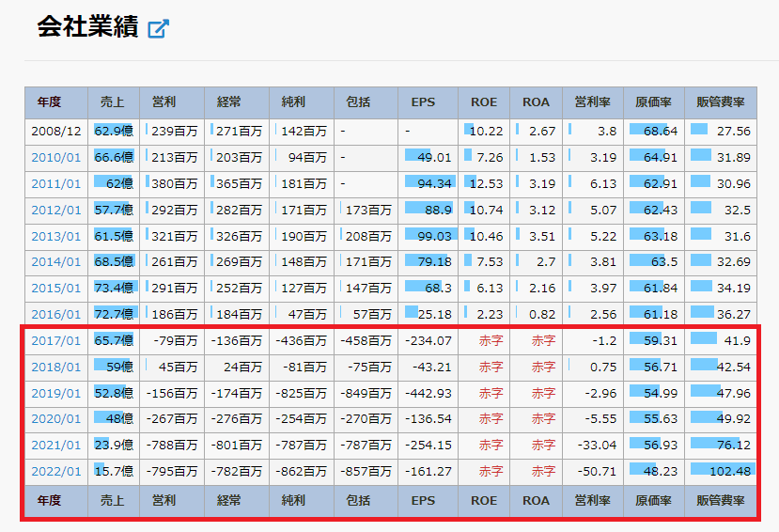The image size is (779, 532).
Task: Click the top ROA column header
Action: [536, 102]
